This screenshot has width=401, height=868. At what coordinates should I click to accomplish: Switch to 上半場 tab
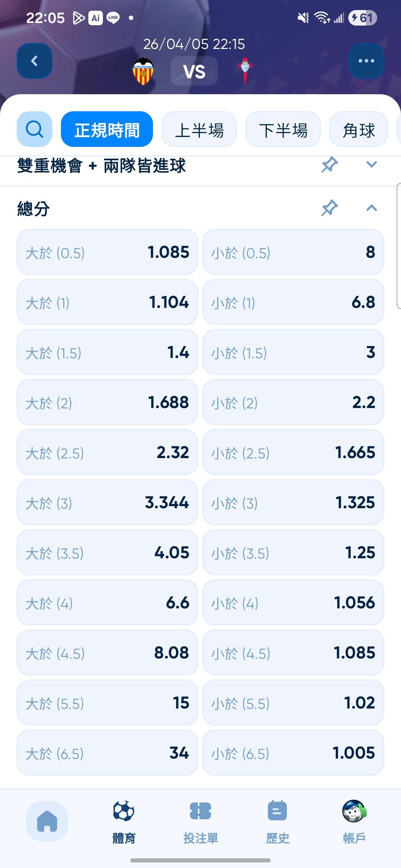click(x=199, y=129)
